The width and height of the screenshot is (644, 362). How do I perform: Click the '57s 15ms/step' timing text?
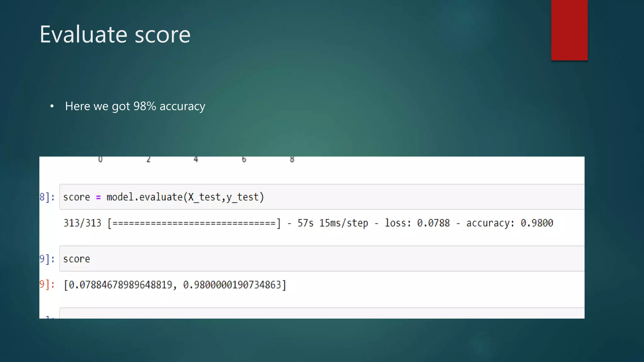click(x=333, y=223)
